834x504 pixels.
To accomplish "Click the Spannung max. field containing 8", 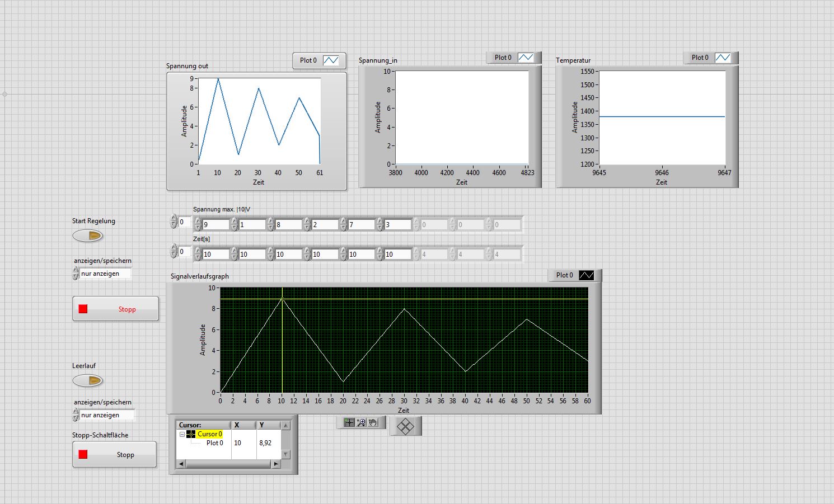I will (289, 225).
